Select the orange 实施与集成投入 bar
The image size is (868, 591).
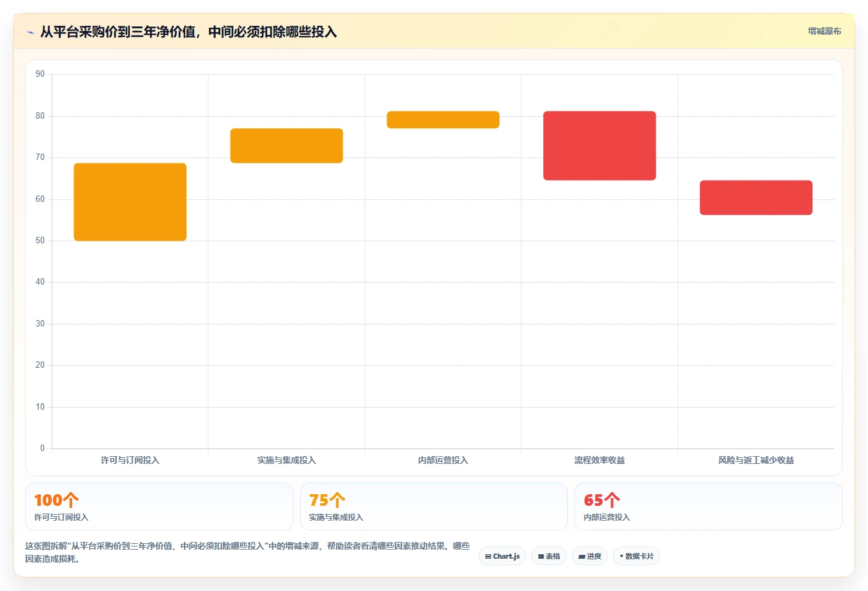click(287, 146)
